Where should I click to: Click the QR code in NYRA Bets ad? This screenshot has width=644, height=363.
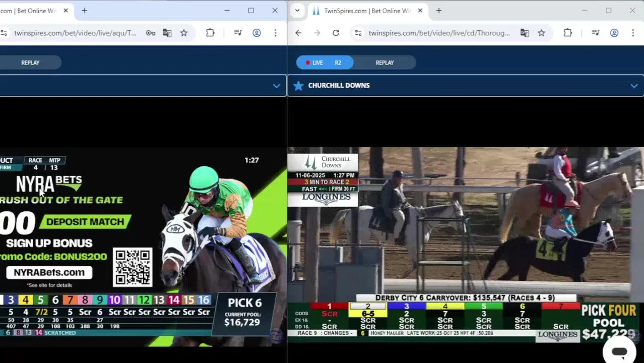click(133, 267)
